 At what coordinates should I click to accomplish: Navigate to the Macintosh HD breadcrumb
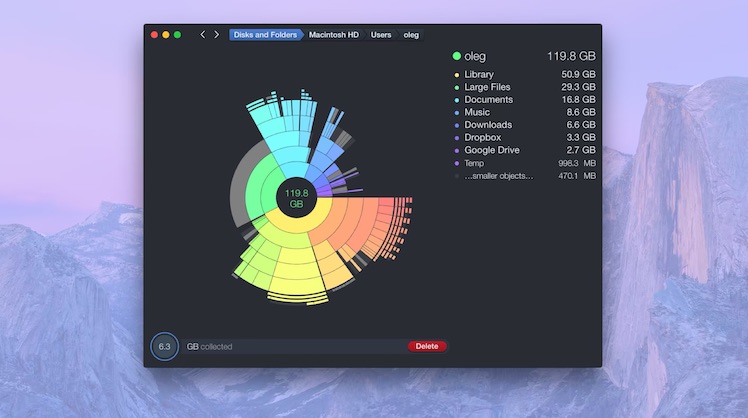(333, 35)
